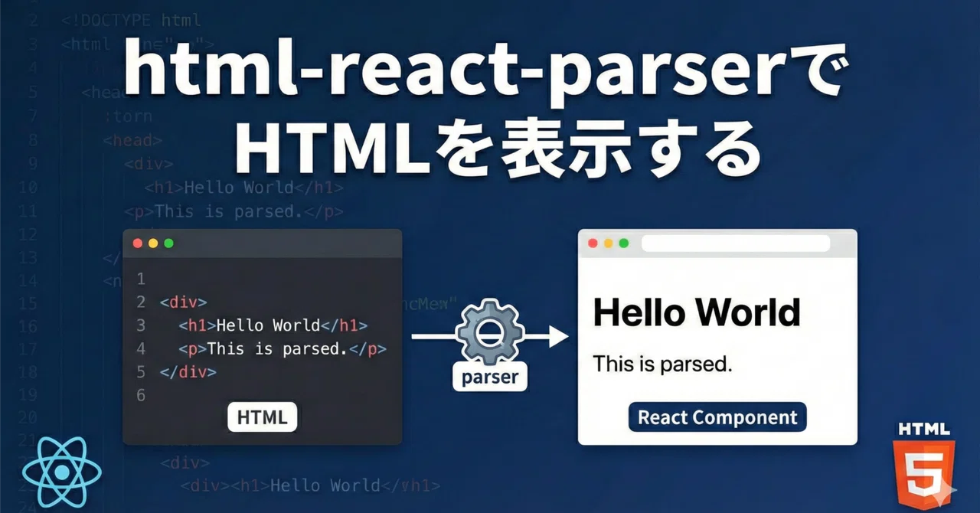Image resolution: width=980 pixels, height=513 pixels.
Task: Click the yellow dot of the code editor window
Action: 153,243
